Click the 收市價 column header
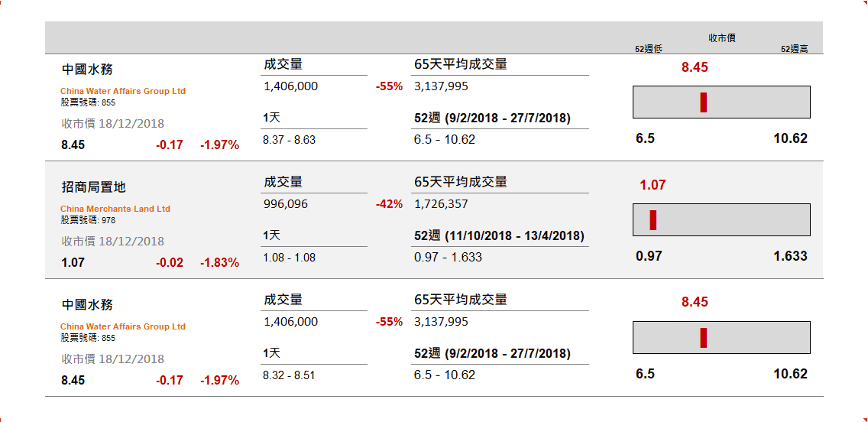 tap(721, 37)
